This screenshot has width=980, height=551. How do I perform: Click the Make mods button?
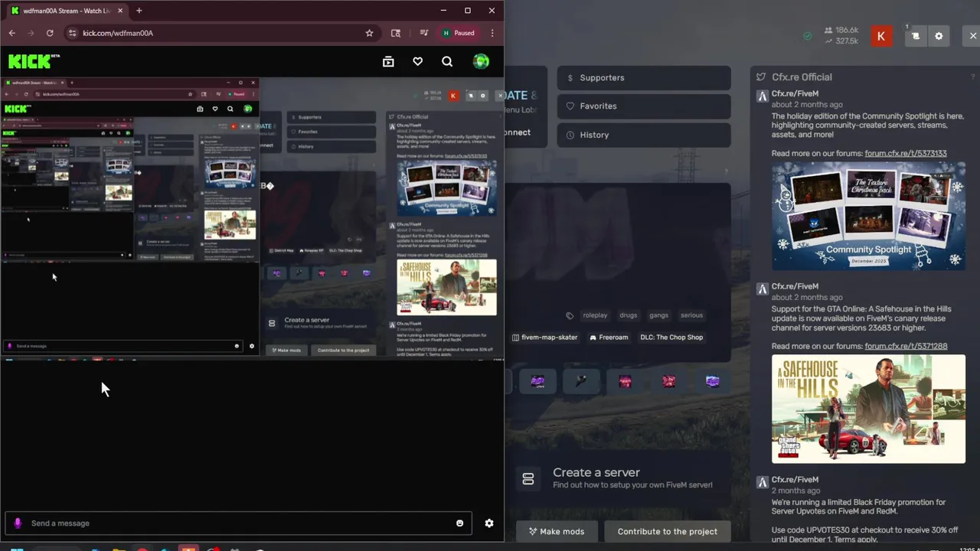click(556, 531)
